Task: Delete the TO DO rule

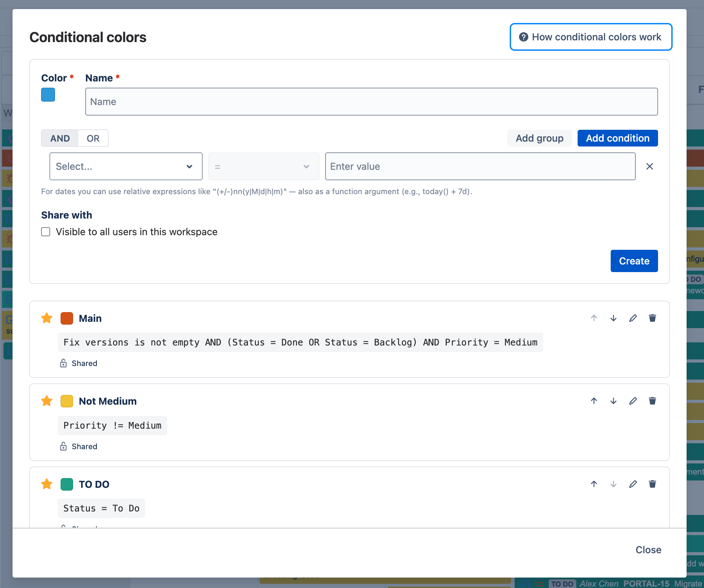Action: point(652,484)
